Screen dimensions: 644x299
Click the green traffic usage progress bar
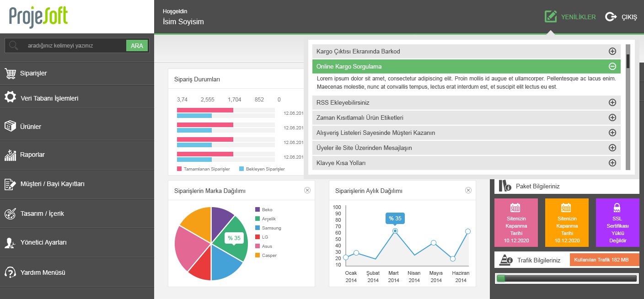pos(567,278)
